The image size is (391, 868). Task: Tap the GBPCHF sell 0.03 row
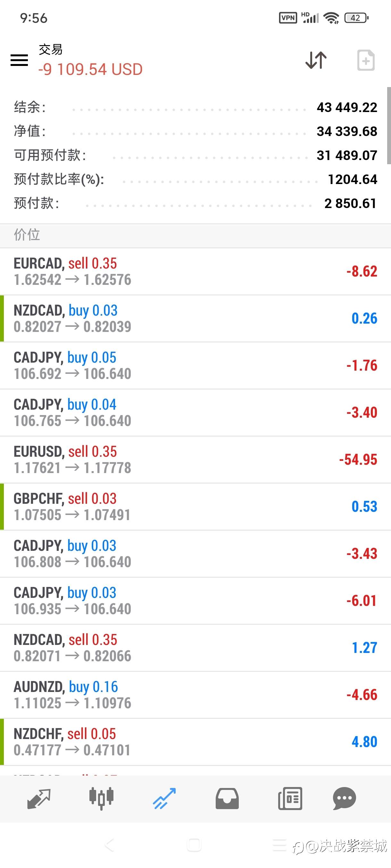pyautogui.click(x=195, y=506)
